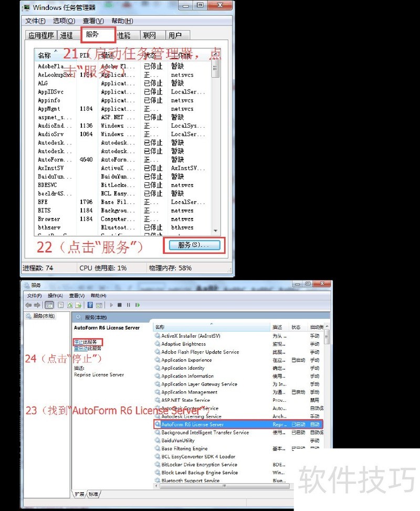420x511 pixels.
Task: Click gear icon of Application Information service
Action: coord(157,376)
